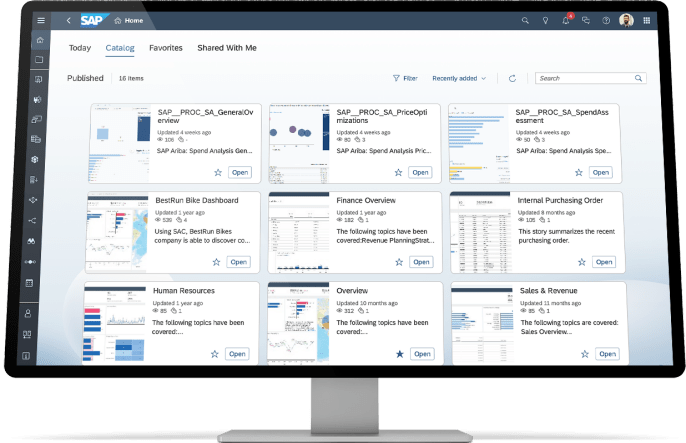This screenshot has height=443, width=686.
Task: Open the megaphone icon in the sidebar
Action: coord(37,99)
